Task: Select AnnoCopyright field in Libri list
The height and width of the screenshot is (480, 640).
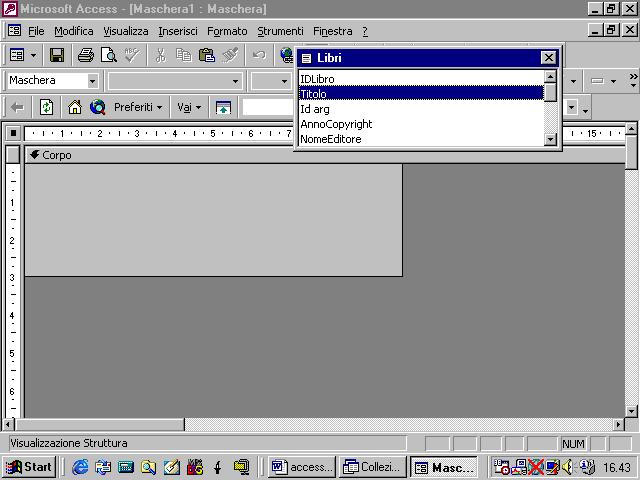Action: pos(421,124)
